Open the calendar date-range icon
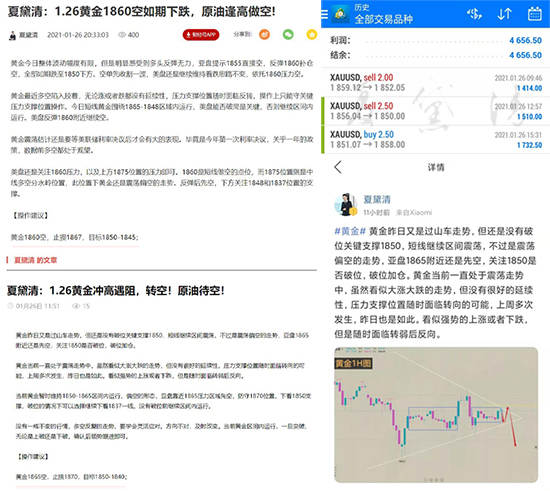Screen dimensions: 550x491 pos(535,14)
